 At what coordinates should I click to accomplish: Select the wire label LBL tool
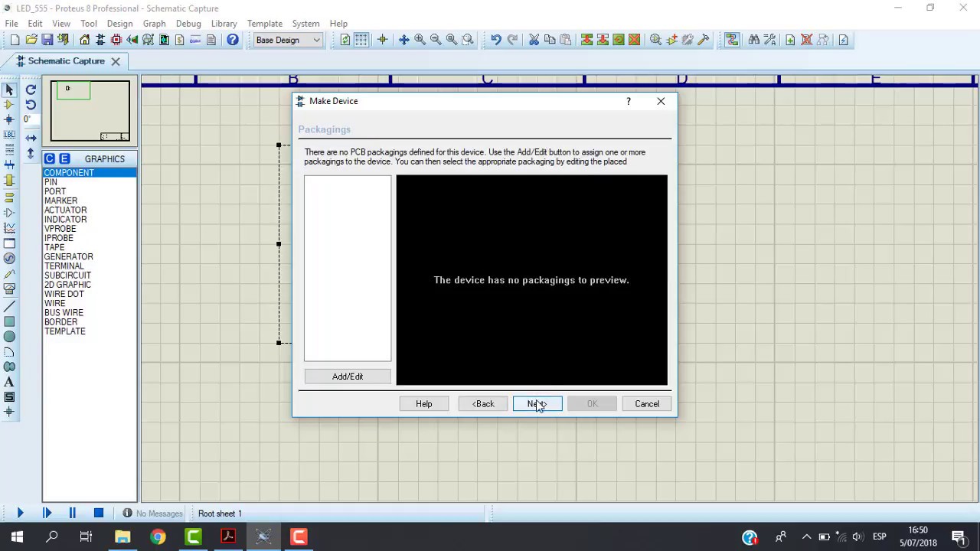pos(9,135)
